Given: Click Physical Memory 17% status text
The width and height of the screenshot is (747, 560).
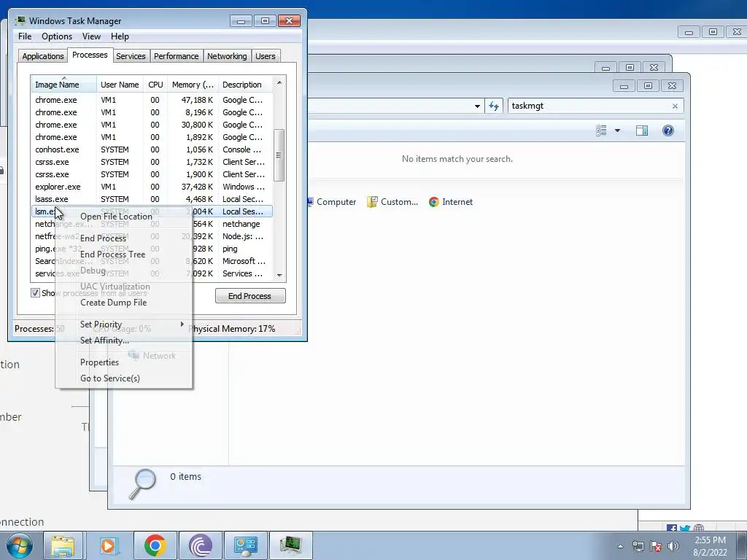Looking at the screenshot, I should tap(231, 329).
